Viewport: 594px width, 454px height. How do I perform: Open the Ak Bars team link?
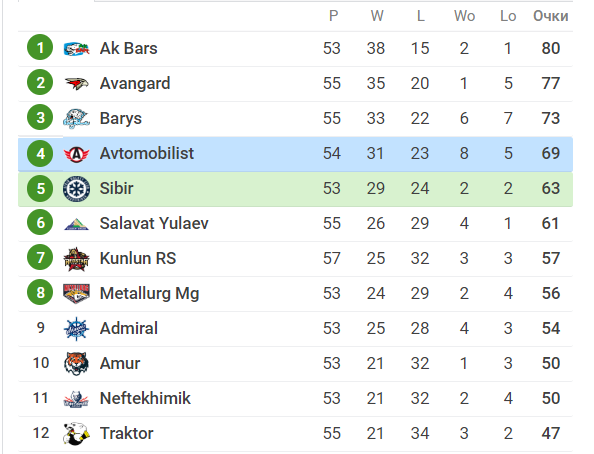point(128,48)
